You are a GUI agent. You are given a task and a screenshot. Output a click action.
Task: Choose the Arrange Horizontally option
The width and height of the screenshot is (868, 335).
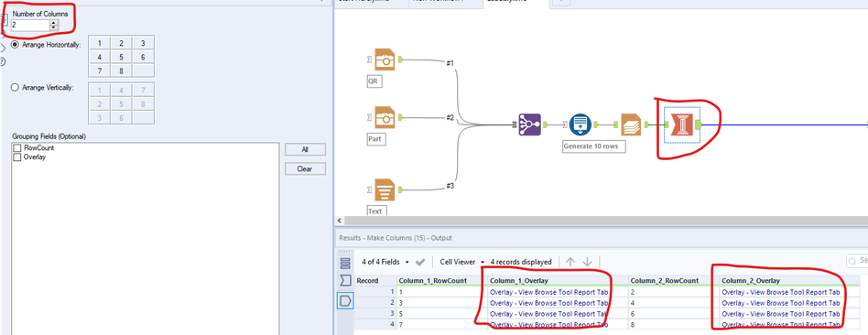15,44
